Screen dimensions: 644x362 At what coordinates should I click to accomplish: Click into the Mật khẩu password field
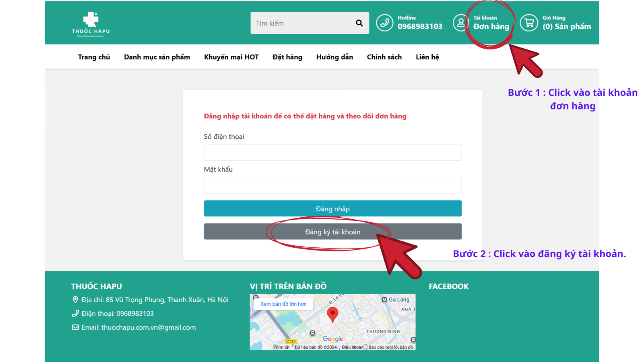(332, 185)
